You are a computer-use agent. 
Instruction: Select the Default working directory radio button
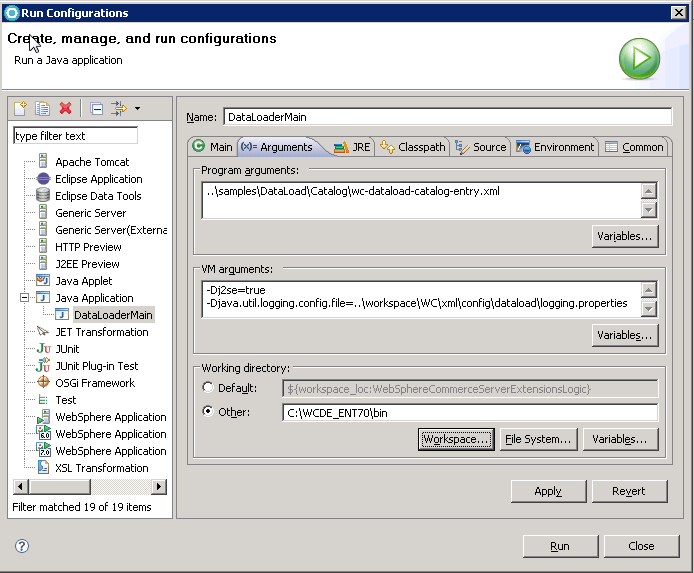(x=208, y=388)
